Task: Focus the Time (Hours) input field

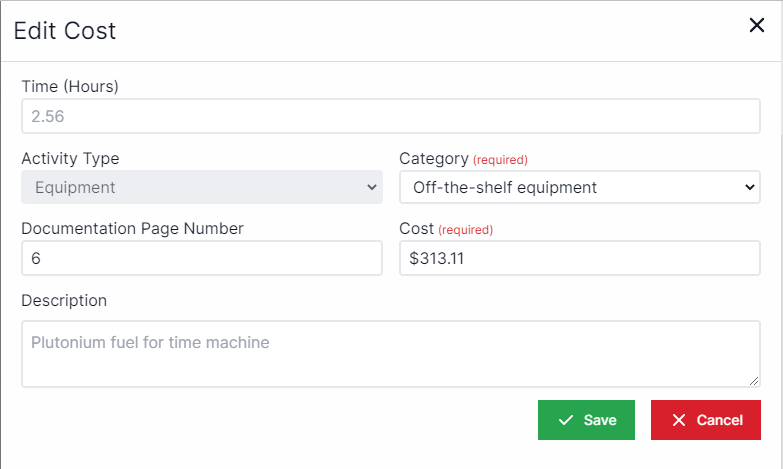Action: click(x=391, y=116)
